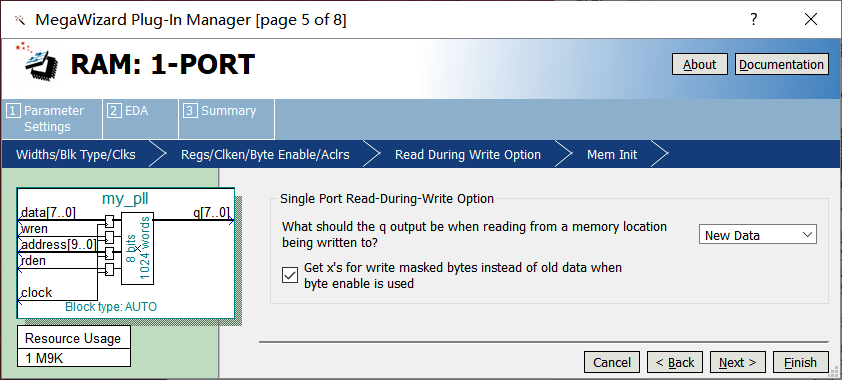Click the number 1 Parameter Settings icon
The image size is (842, 380).
(x=13, y=111)
